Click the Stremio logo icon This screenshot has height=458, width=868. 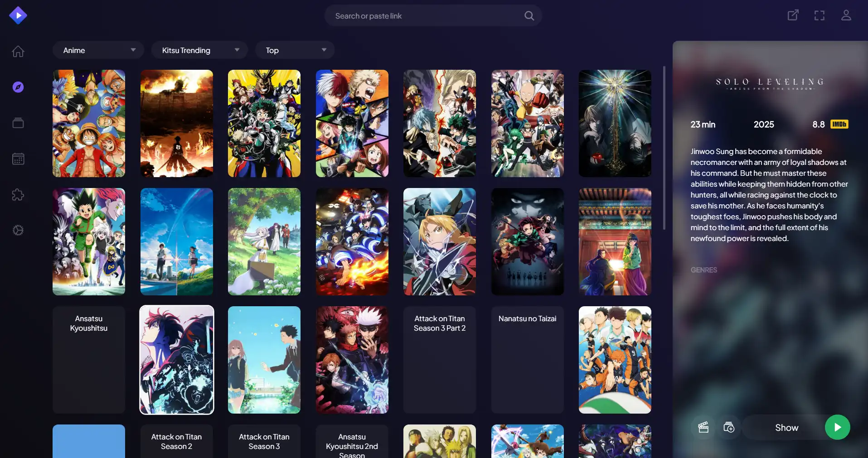point(18,15)
